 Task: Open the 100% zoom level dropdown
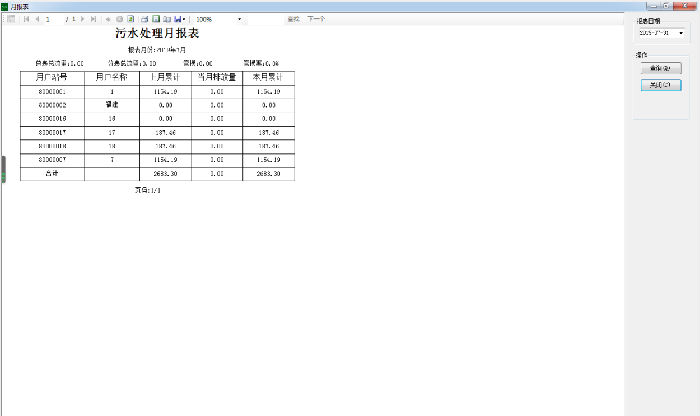pos(239,19)
